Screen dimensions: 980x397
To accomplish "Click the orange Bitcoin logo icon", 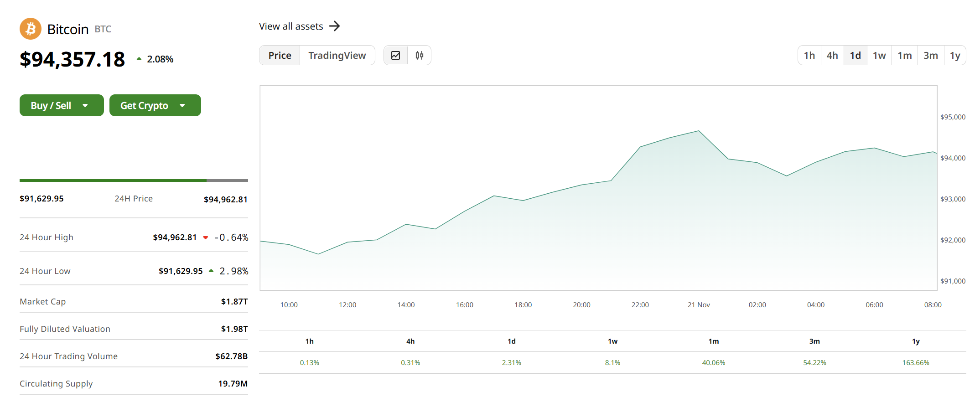I will (x=31, y=29).
